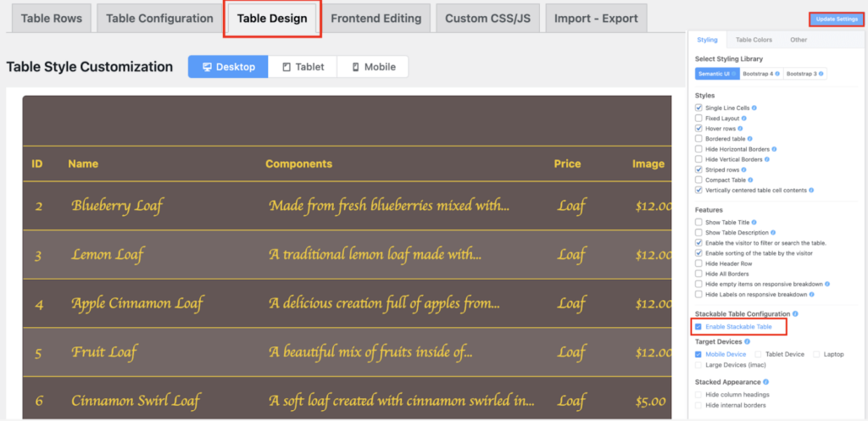This screenshot has height=421, width=868.
Task: Toggle the Mobile Device target checkbox
Action: point(698,354)
